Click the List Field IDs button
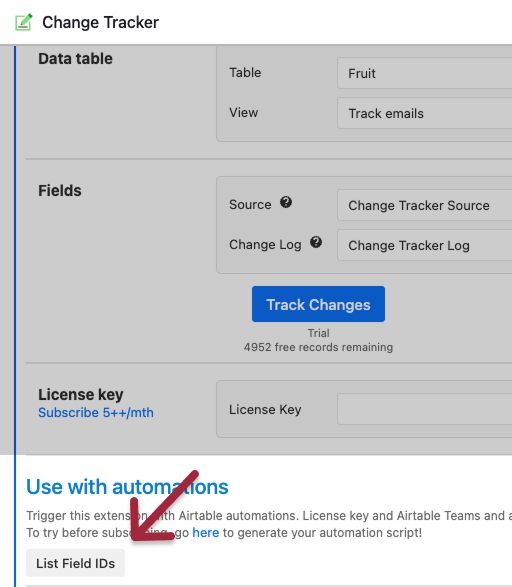Viewport: 512px width, 587px height. click(x=75, y=563)
